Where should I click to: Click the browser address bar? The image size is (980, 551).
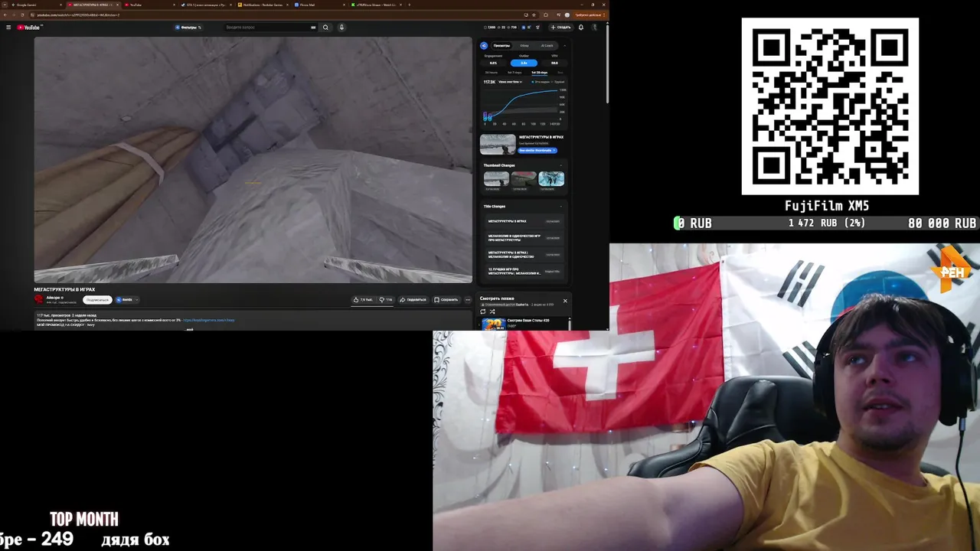click(276, 15)
